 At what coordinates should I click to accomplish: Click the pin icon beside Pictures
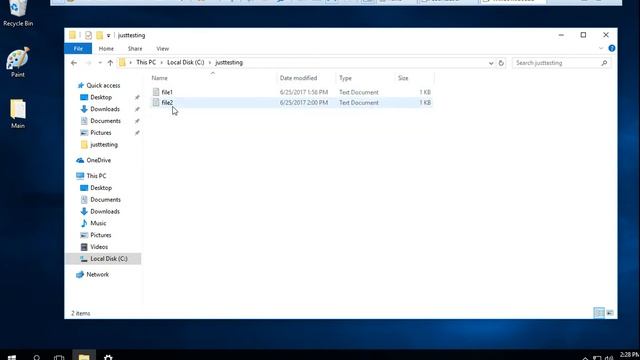coord(137,133)
